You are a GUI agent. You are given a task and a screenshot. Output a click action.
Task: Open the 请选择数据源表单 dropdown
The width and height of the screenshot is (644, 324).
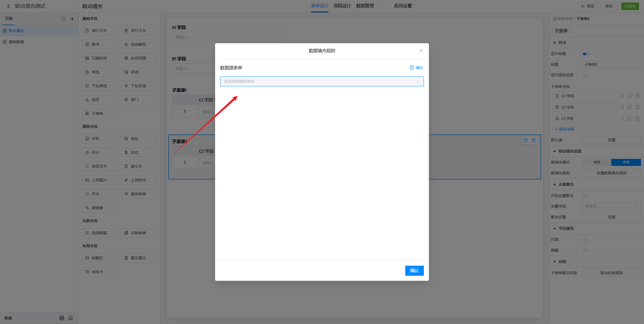[322, 81]
